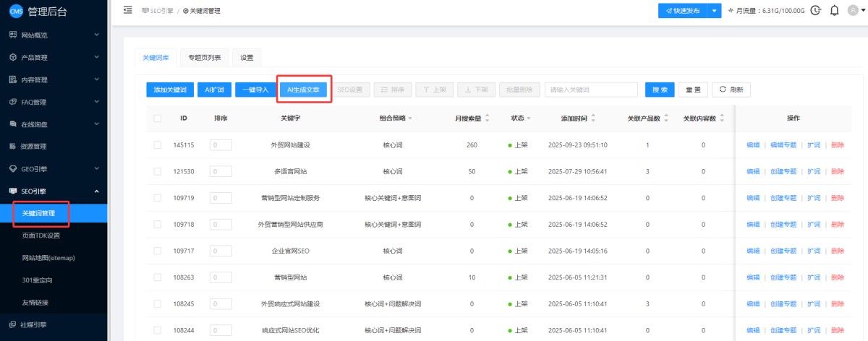Select checkbox for keyword ID 109719
The height and width of the screenshot is (341, 868).
158,198
